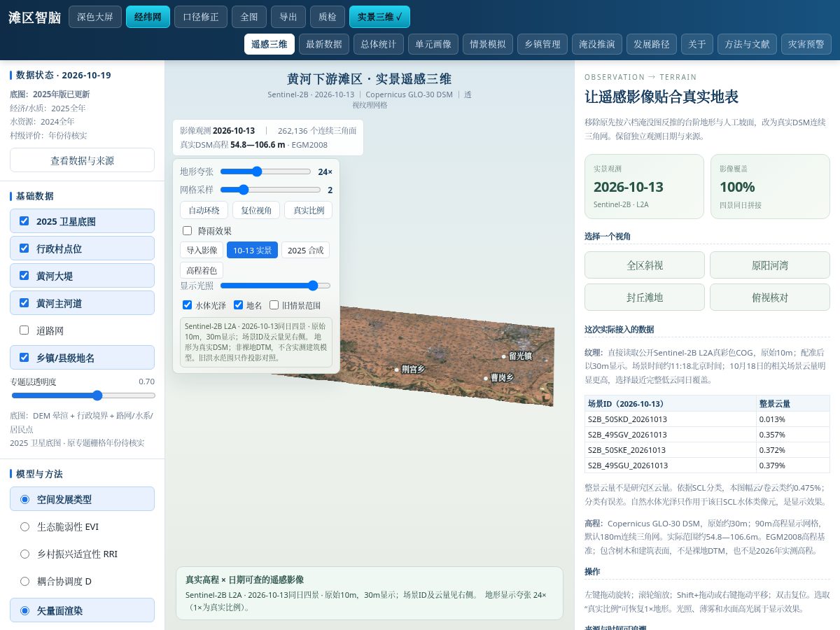
Task: Open the 方法与文献 tab
Action: [747, 44]
